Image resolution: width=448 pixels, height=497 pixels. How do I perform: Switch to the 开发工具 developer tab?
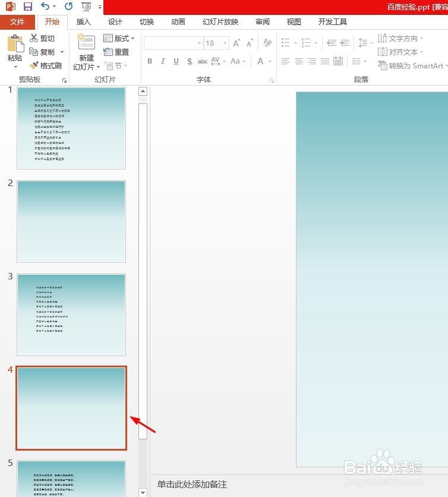coord(333,22)
